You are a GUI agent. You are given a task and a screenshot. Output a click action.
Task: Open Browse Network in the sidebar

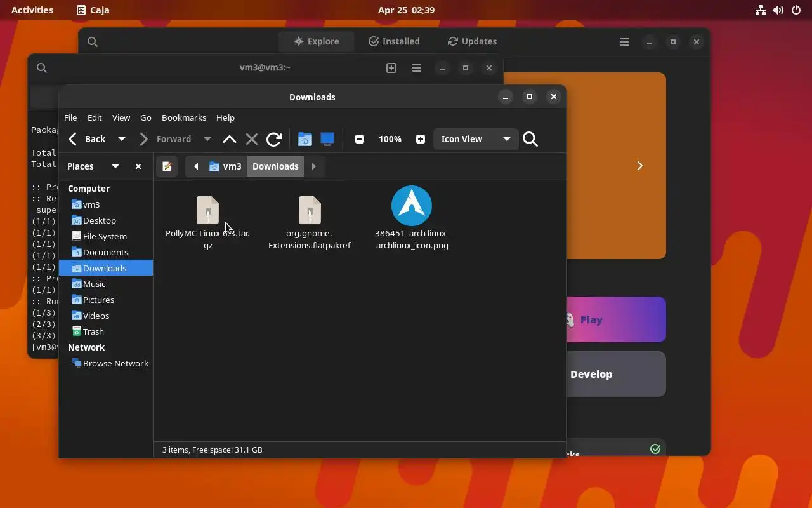tap(106, 363)
